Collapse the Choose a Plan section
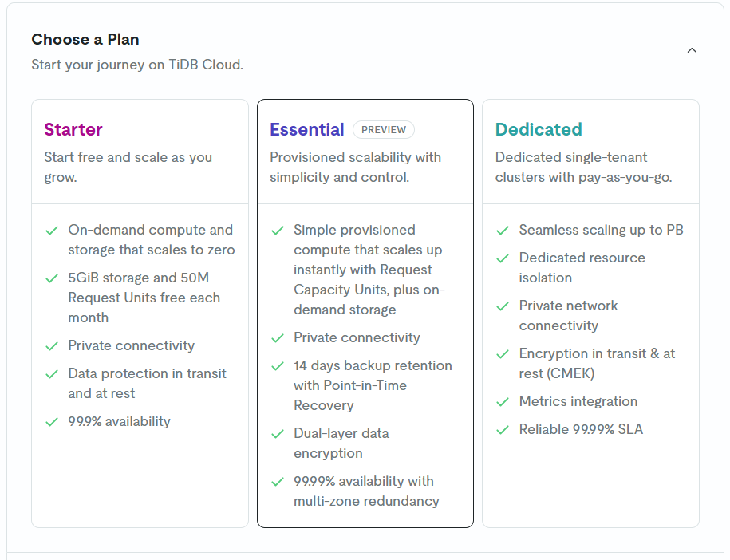The height and width of the screenshot is (560, 730). pyautogui.click(x=692, y=50)
